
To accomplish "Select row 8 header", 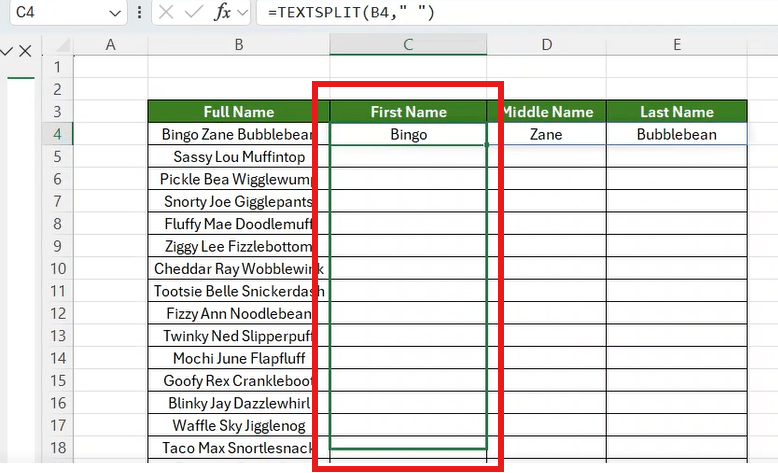I will coord(58,223).
